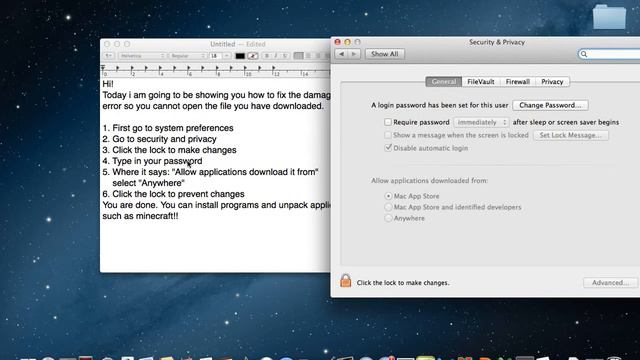Image resolution: width=640 pixels, height=360 pixels.
Task: Click the Security & Privacy window title
Action: pos(497,42)
